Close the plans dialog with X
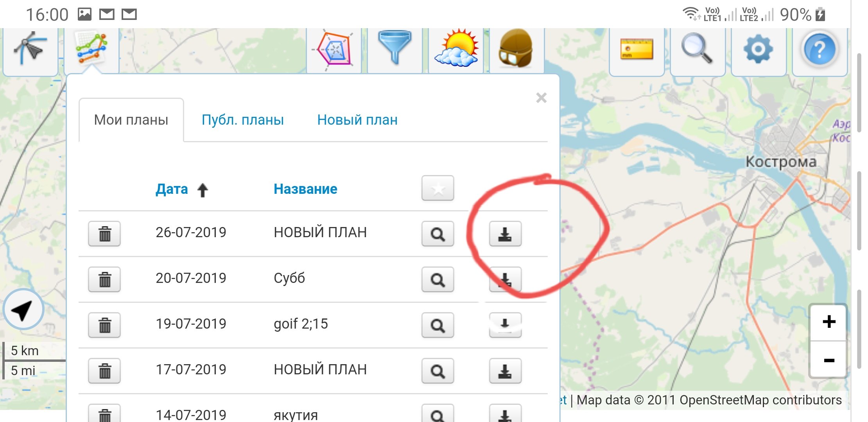This screenshot has width=868, height=422. point(541,98)
